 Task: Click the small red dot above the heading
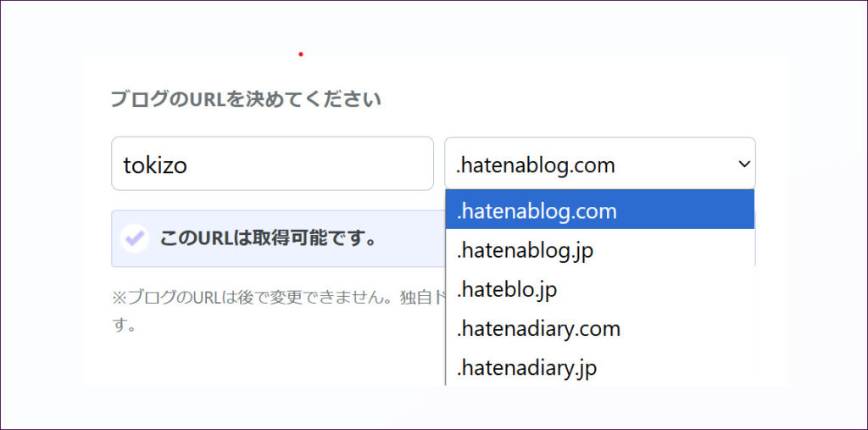pyautogui.click(x=300, y=54)
